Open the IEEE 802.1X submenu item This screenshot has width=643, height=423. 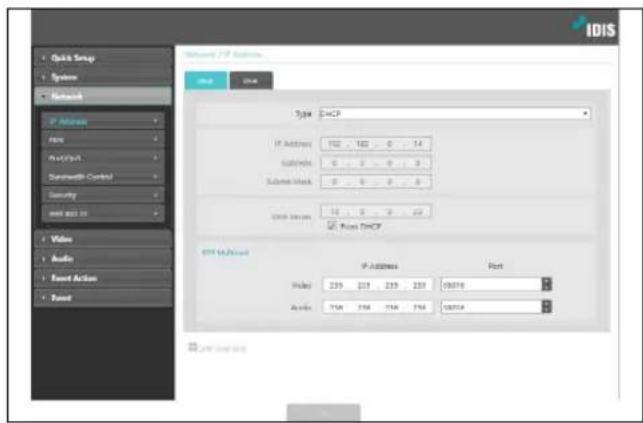(103, 214)
